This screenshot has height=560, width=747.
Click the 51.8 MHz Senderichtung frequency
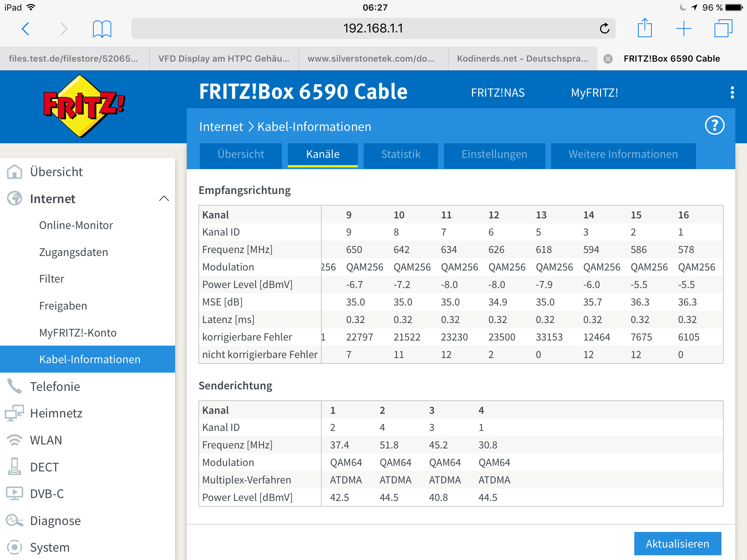coord(389,445)
